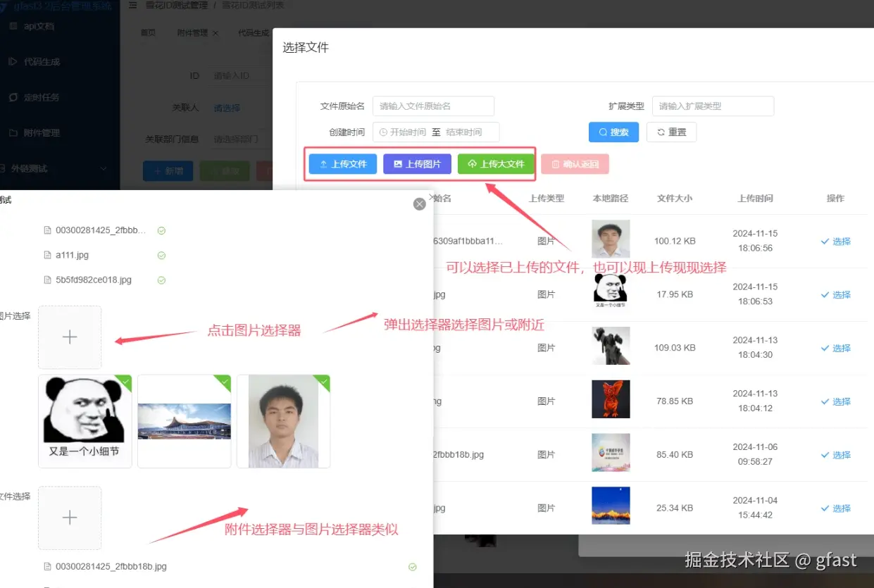Switch to the 代码生成 tab
The height and width of the screenshot is (588, 874).
254,33
